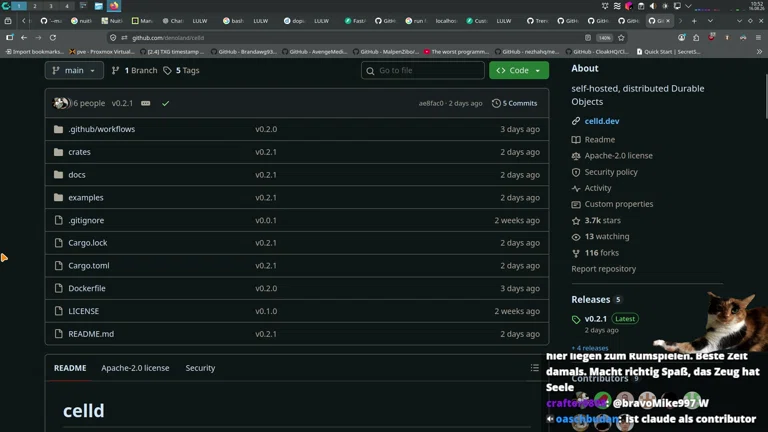Open the v0.2.1 Latest release
Screen dimensions: 768x432
tap(611, 319)
